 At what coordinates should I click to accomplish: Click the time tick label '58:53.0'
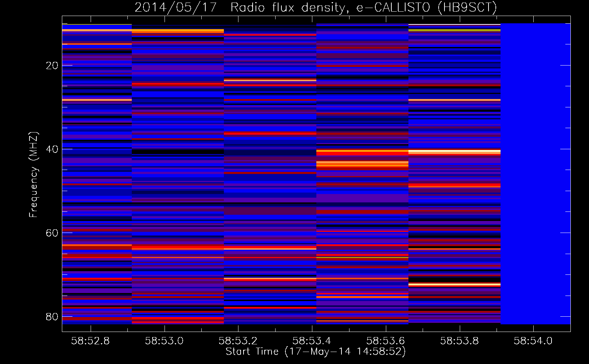pyautogui.click(x=164, y=341)
